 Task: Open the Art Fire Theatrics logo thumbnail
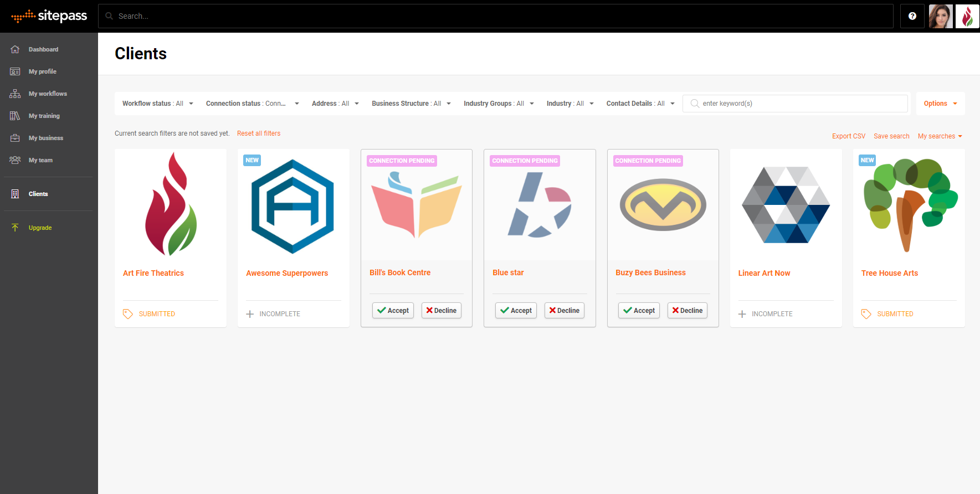click(171, 204)
